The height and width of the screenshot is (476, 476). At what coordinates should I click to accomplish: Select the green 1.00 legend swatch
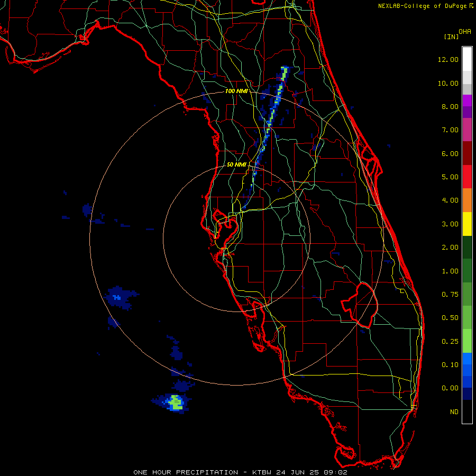pyautogui.click(x=467, y=271)
